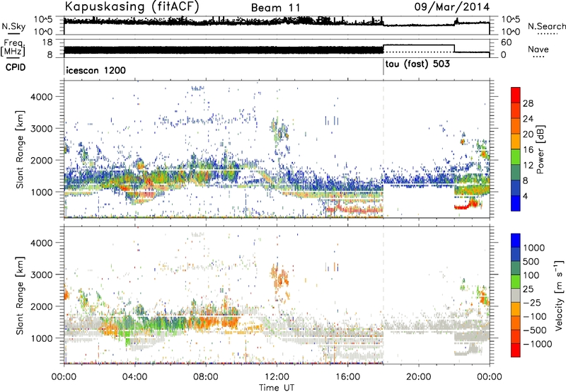
Task: Click the '1000' positive velocity colorbar value
Action: [x=533, y=248]
